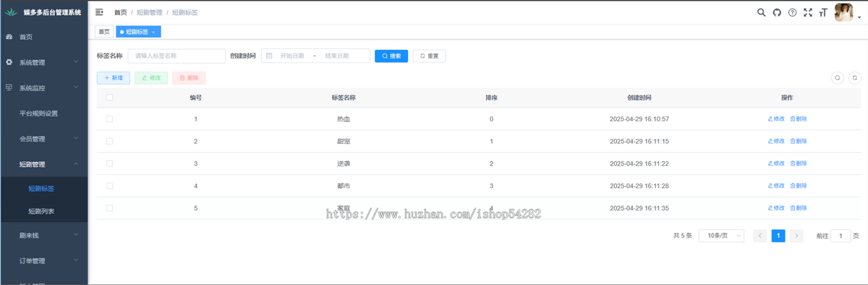Screen dimensions: 868x285
Task: Click the green 修改 toolbar button
Action: 151,77
